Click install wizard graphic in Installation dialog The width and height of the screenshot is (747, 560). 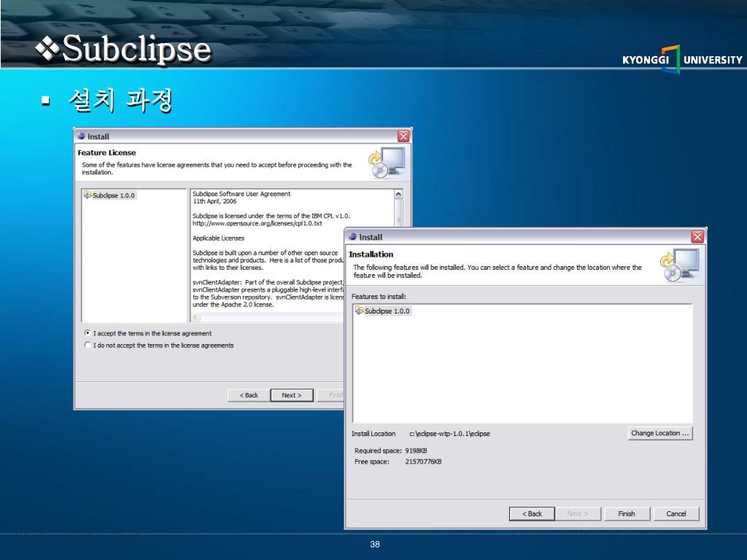click(679, 265)
